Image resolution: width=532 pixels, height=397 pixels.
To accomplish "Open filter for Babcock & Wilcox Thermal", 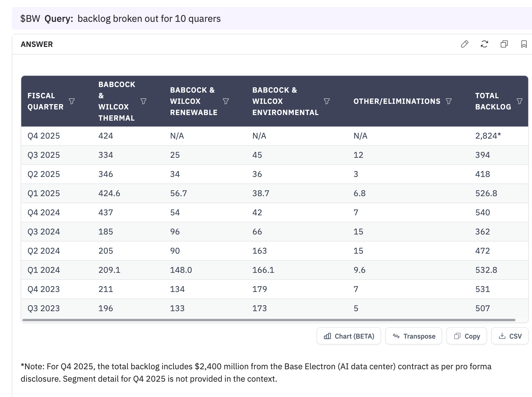I will pos(143,101).
